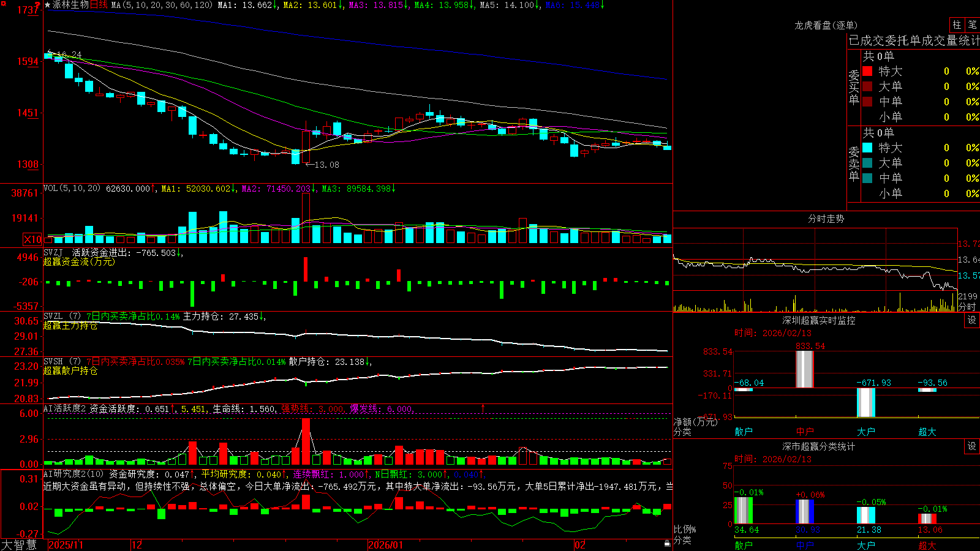Click the 超赢散户持仓 label
980x551 pixels.
click(x=70, y=371)
